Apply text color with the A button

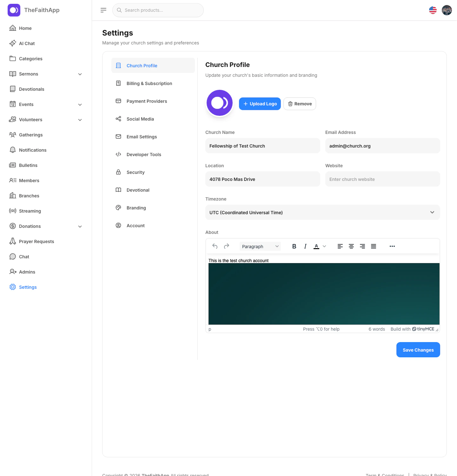[x=316, y=246]
